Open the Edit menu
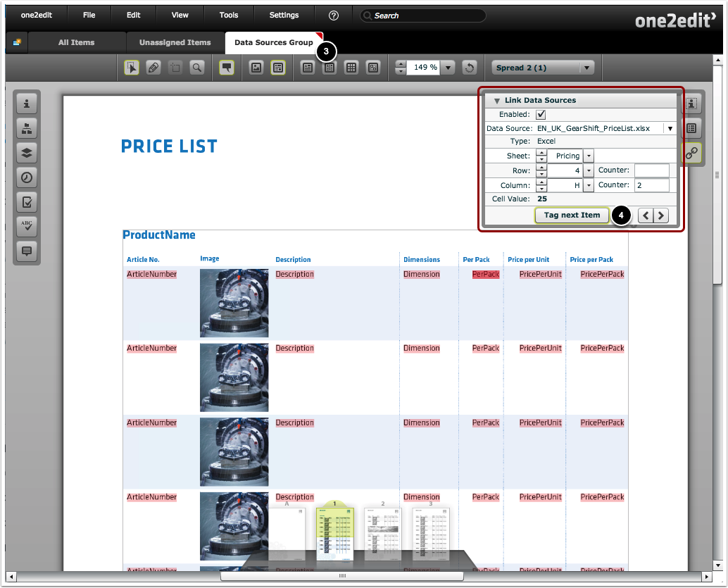728x588 pixels. click(133, 15)
